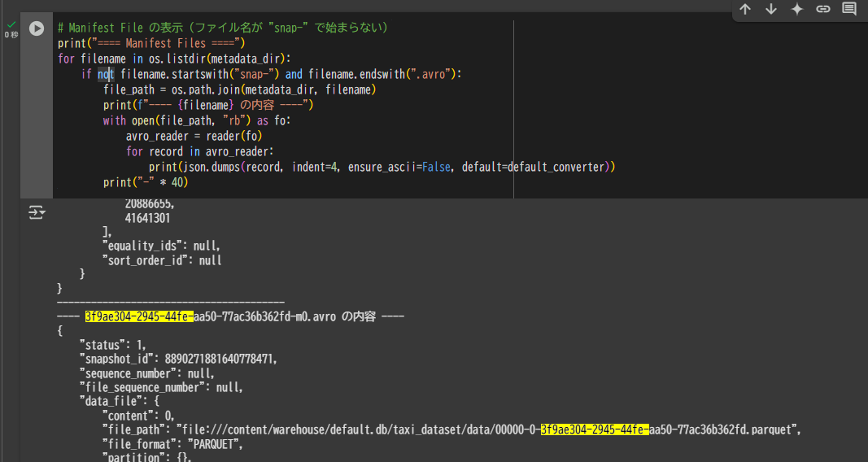Copy link to cell icon
868x462 pixels.
tap(823, 9)
